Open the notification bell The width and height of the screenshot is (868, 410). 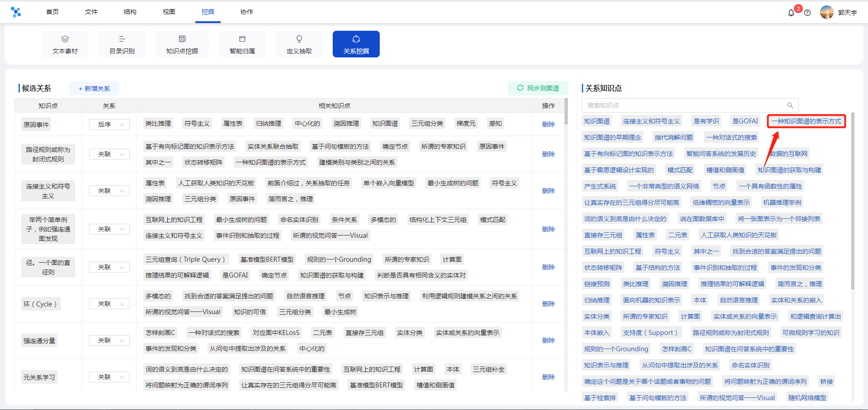coord(791,13)
